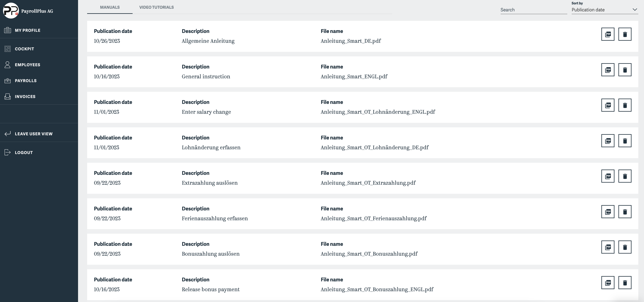Open the Employees section
The height and width of the screenshot is (302, 644).
pyautogui.click(x=27, y=65)
